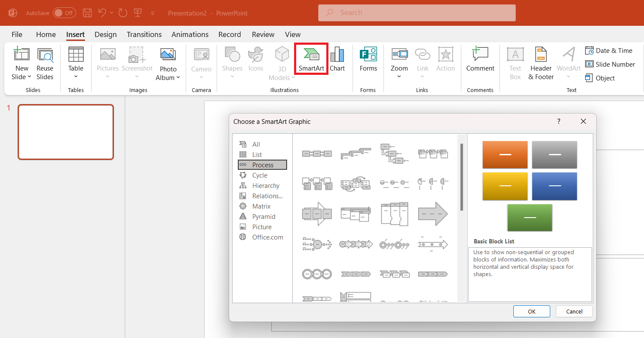This screenshot has height=338, width=644.
Task: Insert a Comment via ribbon
Action: point(480,59)
